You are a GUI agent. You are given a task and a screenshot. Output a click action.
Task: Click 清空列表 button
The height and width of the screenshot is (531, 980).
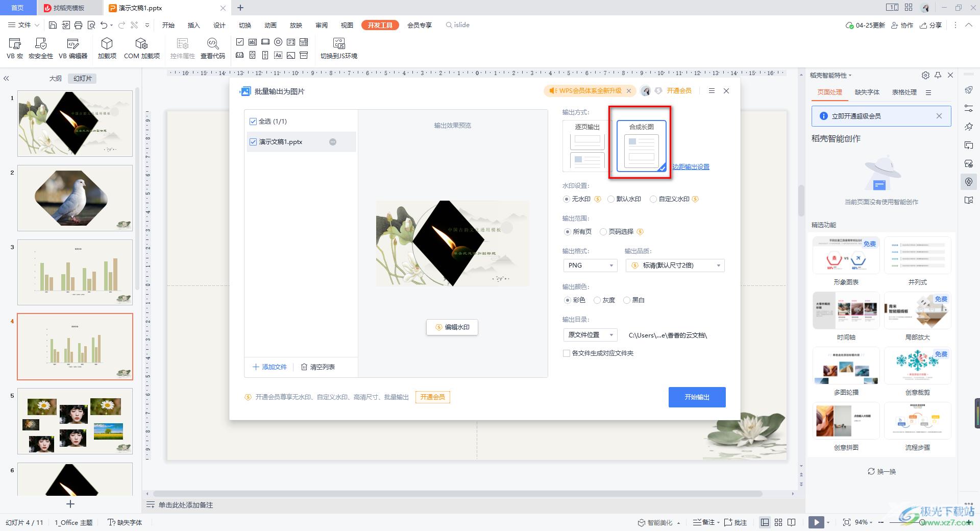click(317, 367)
